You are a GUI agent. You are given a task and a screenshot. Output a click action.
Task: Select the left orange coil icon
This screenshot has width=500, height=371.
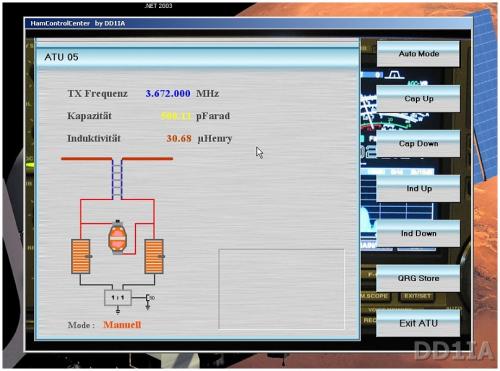(x=81, y=256)
